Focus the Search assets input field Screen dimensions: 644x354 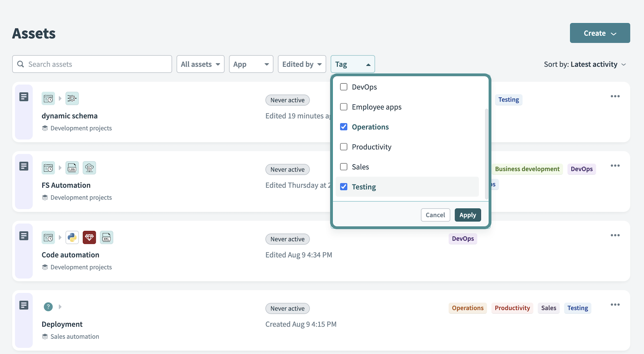(97, 64)
